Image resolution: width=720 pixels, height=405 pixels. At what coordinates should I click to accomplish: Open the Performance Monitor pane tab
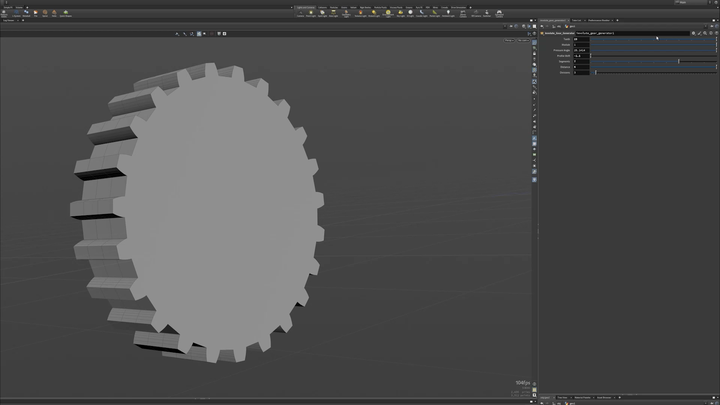point(599,20)
